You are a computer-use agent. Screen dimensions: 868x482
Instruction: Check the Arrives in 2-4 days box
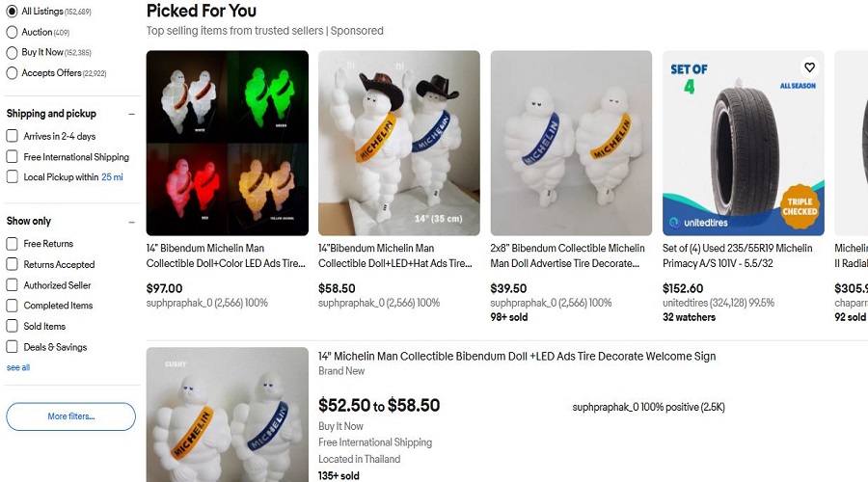click(x=13, y=136)
